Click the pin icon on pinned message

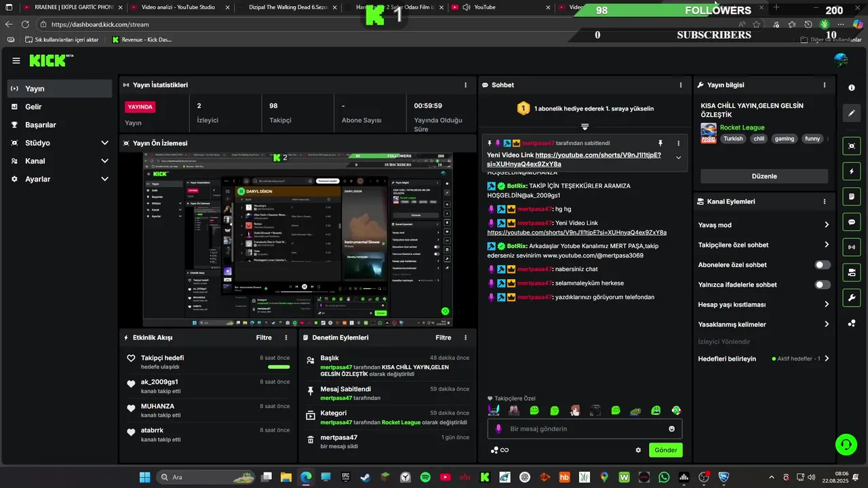(660, 143)
